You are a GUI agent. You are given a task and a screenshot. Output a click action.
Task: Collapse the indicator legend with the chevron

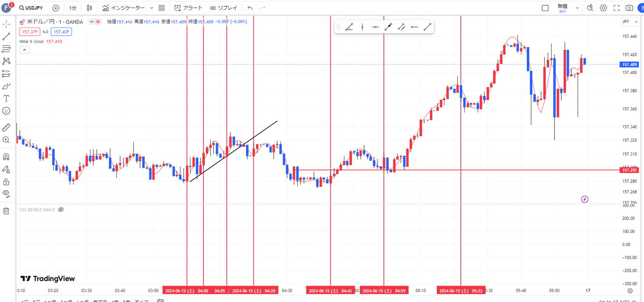(22, 50)
